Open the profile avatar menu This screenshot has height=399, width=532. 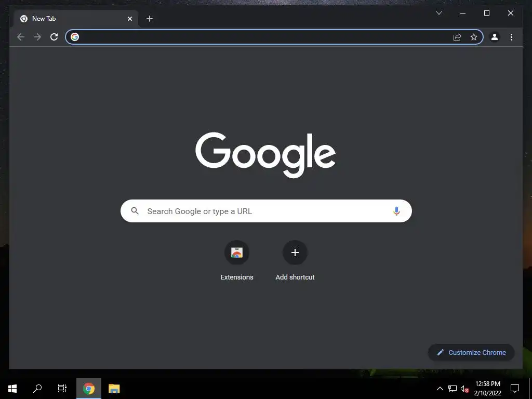click(495, 37)
